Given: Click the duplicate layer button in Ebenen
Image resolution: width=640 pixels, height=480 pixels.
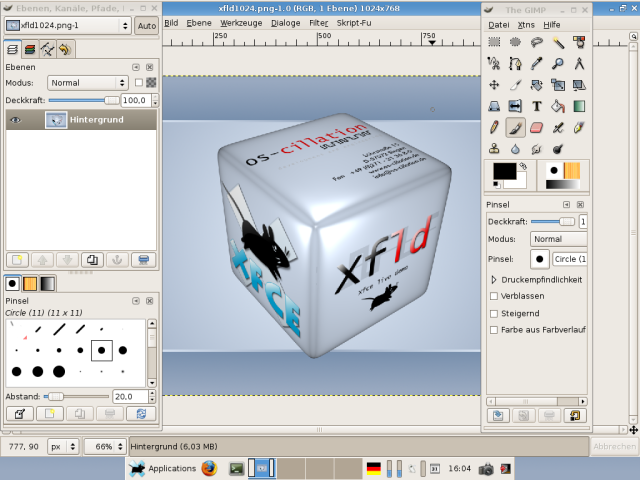Looking at the screenshot, I should [92, 260].
